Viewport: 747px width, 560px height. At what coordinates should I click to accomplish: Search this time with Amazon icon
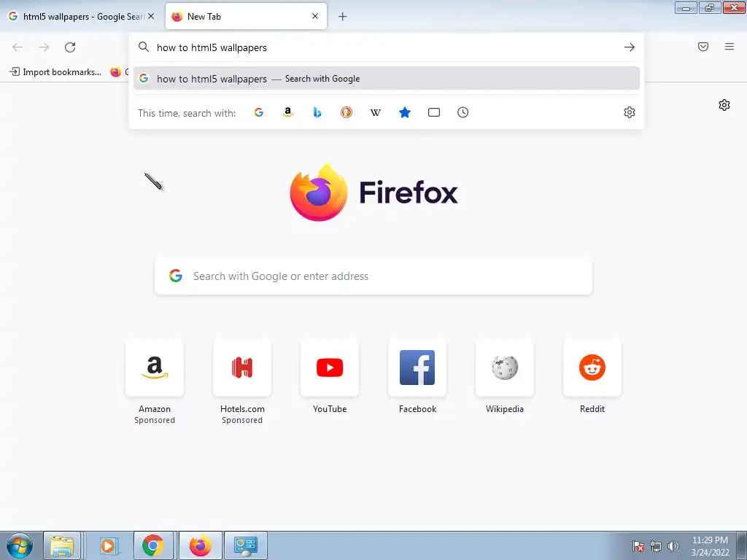(287, 112)
